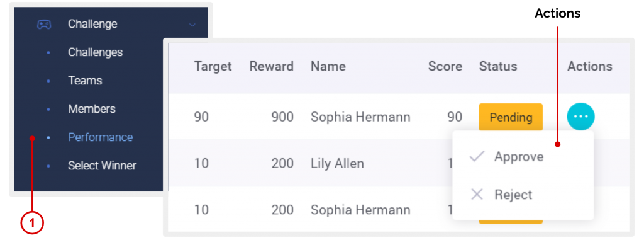Image resolution: width=644 pixels, height=240 pixels.
Task: Open actions menu for Sophia Hermann row
Action: 580,117
